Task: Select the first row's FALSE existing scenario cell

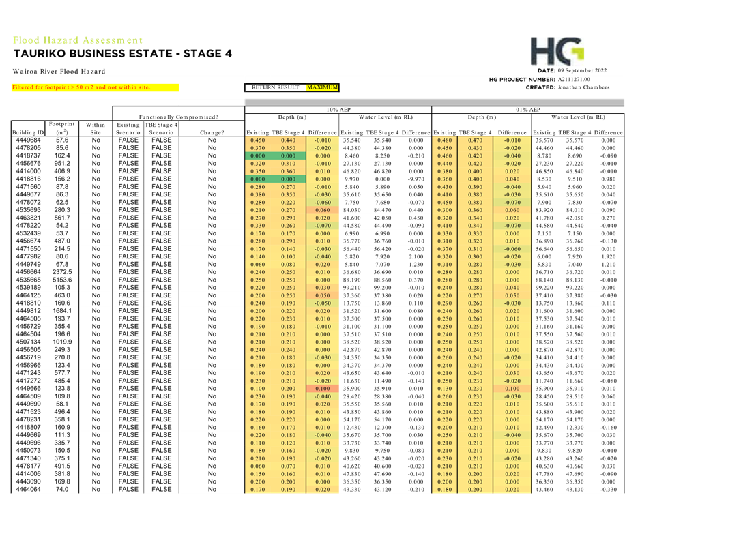Action: (x=128, y=140)
